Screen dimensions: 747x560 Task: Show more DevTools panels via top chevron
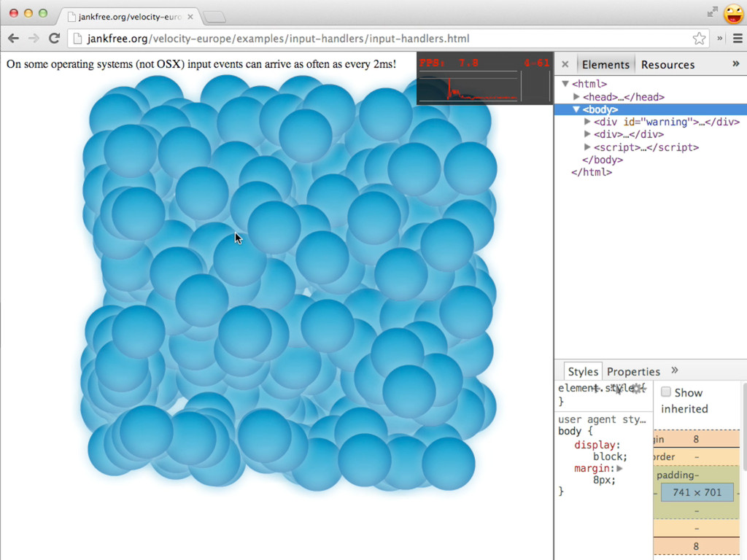click(x=735, y=64)
